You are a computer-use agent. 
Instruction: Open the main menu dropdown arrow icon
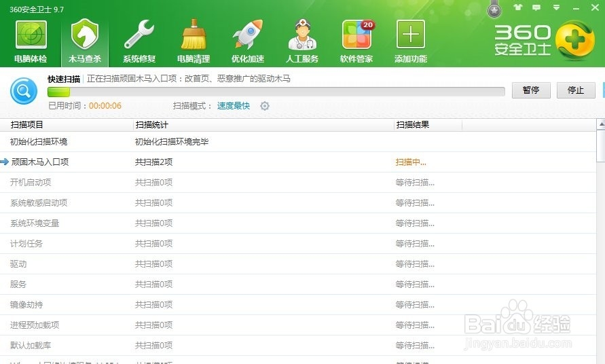pos(556,7)
